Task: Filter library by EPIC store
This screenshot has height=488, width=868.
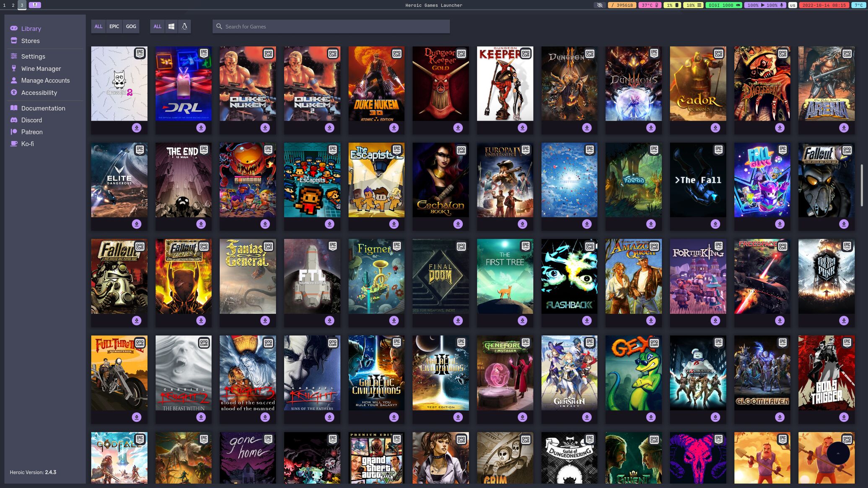Action: tap(114, 26)
